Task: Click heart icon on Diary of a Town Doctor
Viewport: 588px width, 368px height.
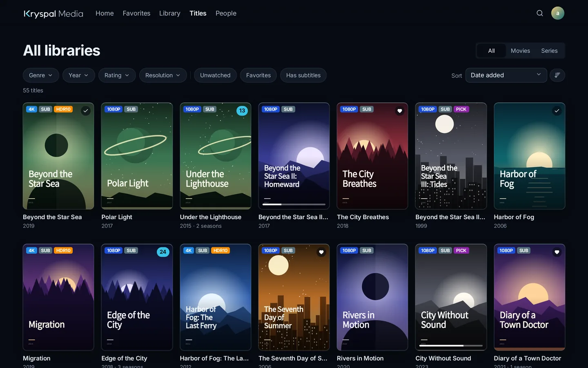Action: (557, 252)
